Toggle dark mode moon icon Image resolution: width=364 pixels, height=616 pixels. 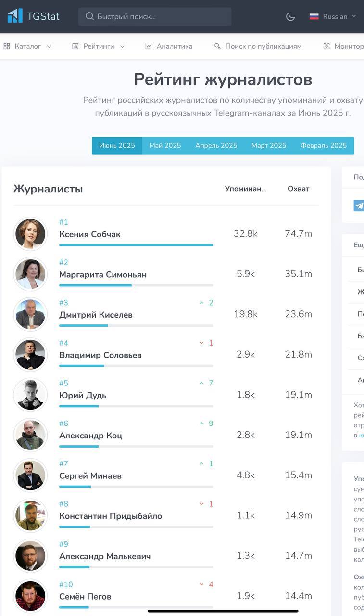tap(290, 16)
